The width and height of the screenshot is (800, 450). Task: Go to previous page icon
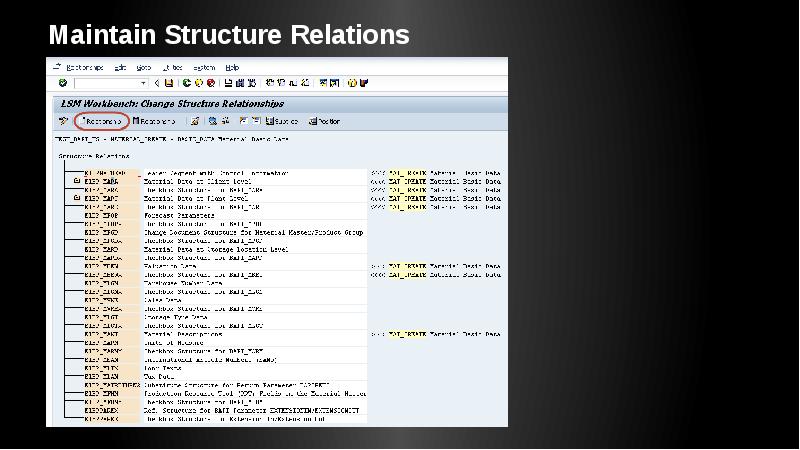(x=281, y=83)
